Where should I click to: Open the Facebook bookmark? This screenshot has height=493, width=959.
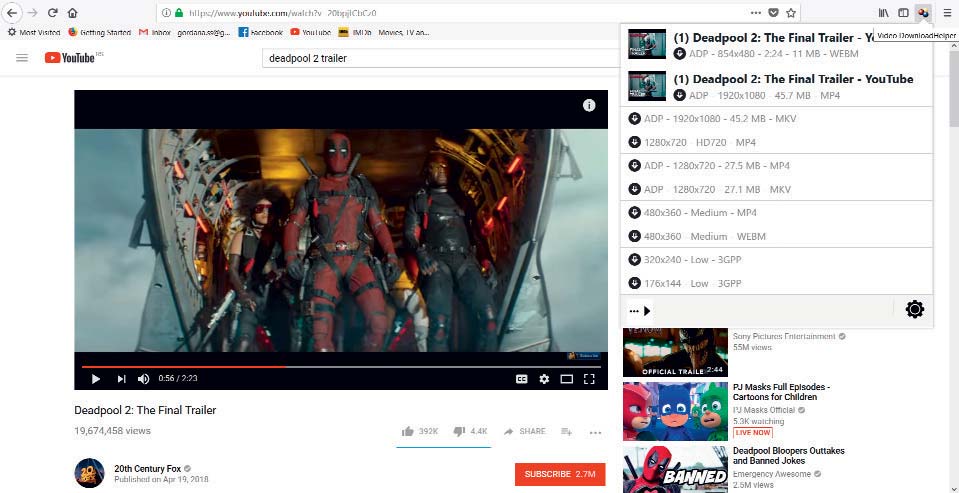[260, 32]
